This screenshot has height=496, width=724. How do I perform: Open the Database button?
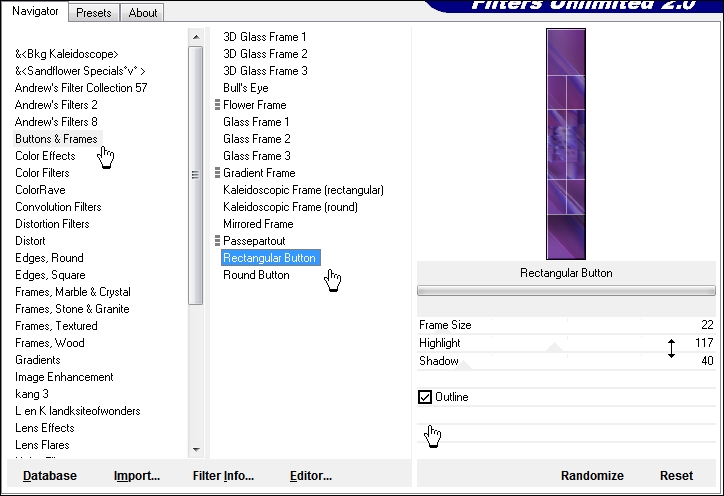point(50,476)
